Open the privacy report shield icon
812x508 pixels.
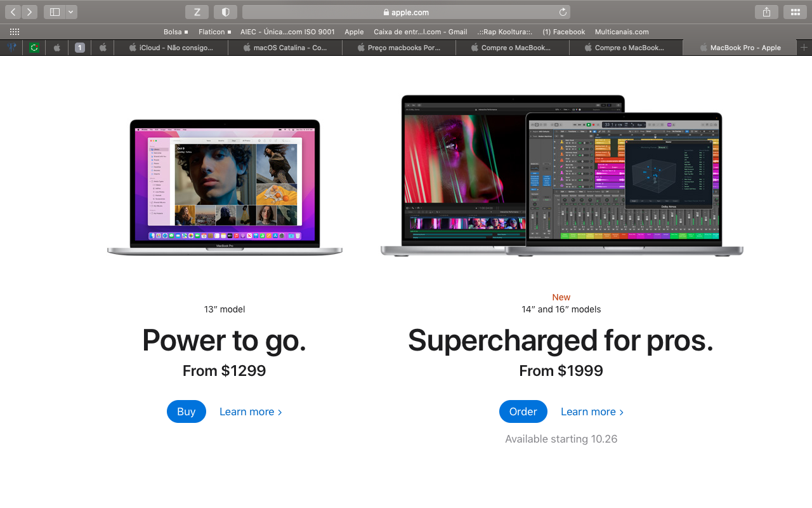point(225,12)
